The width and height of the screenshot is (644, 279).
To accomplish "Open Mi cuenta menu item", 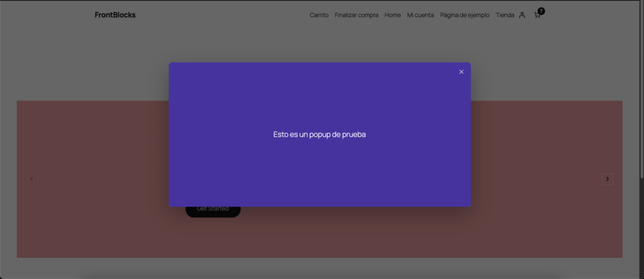I will [420, 15].
